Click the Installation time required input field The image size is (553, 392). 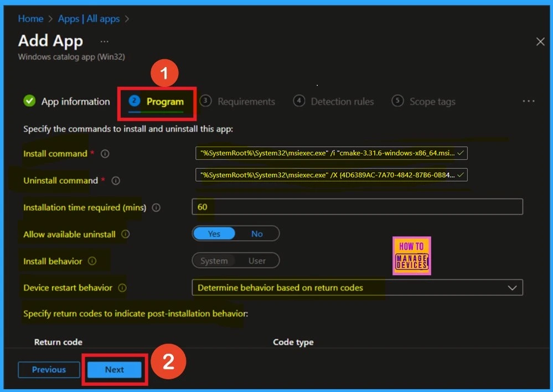(x=357, y=207)
